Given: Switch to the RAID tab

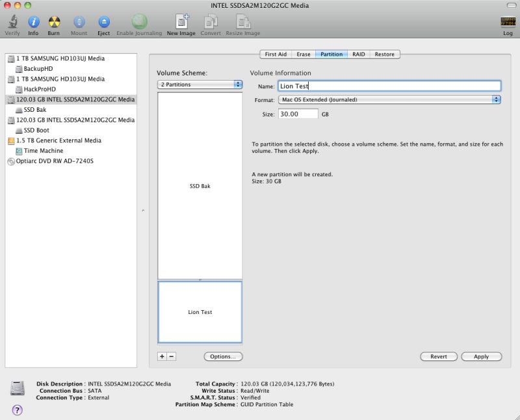Looking at the screenshot, I should (359, 55).
